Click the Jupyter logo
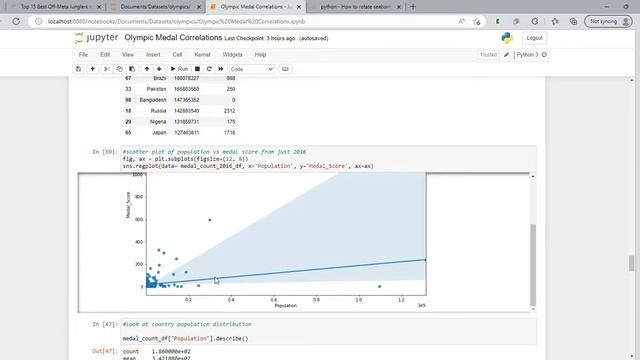The height and width of the screenshot is (360, 640). [96, 38]
